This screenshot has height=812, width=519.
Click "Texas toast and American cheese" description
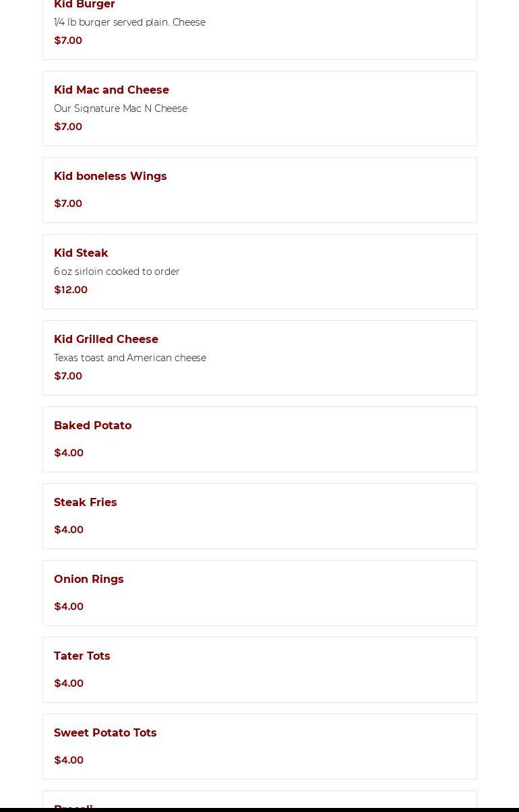click(x=130, y=358)
